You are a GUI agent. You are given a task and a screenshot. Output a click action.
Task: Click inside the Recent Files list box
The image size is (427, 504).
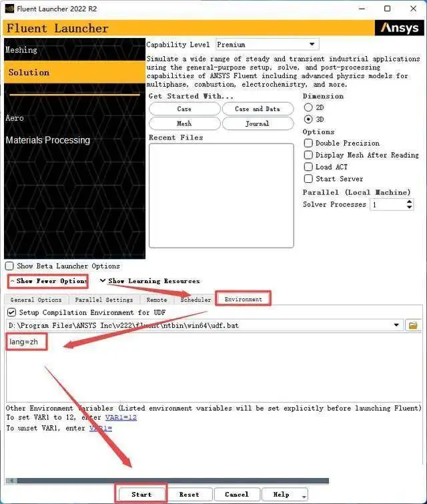(x=221, y=196)
